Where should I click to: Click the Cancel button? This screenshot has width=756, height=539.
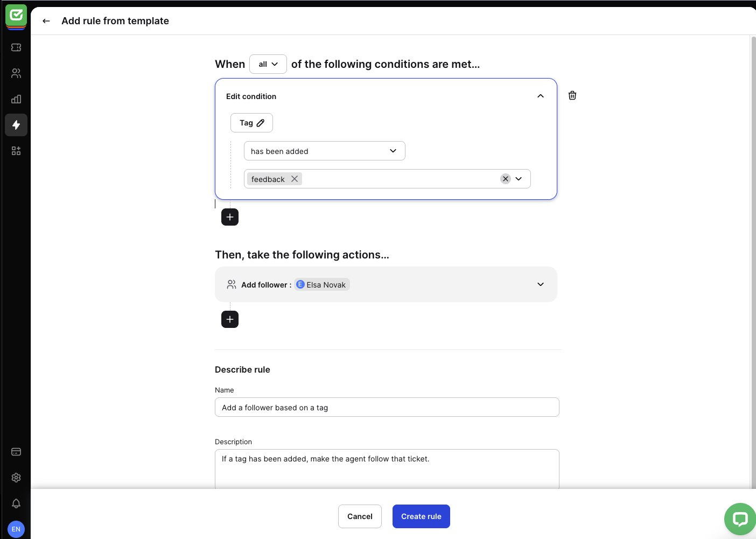(360, 516)
